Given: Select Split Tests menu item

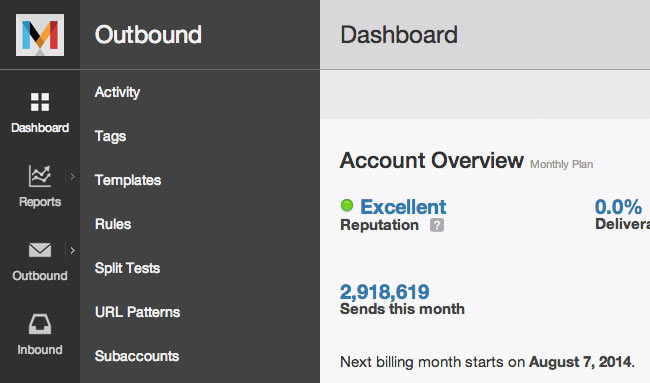Looking at the screenshot, I should point(127,268).
